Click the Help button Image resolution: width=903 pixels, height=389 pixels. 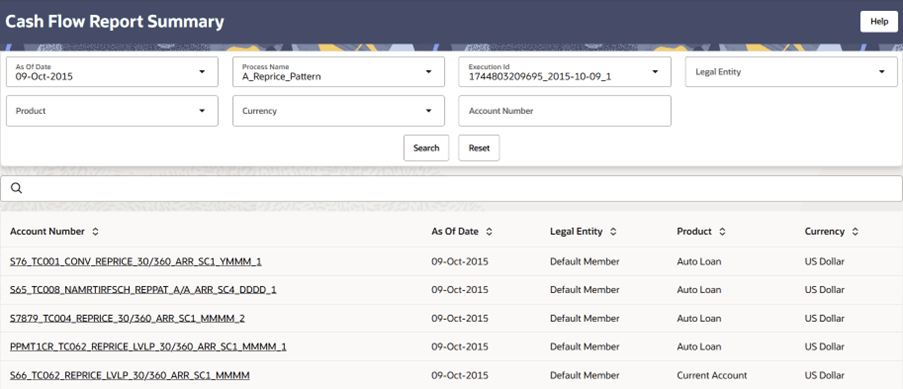pos(879,21)
